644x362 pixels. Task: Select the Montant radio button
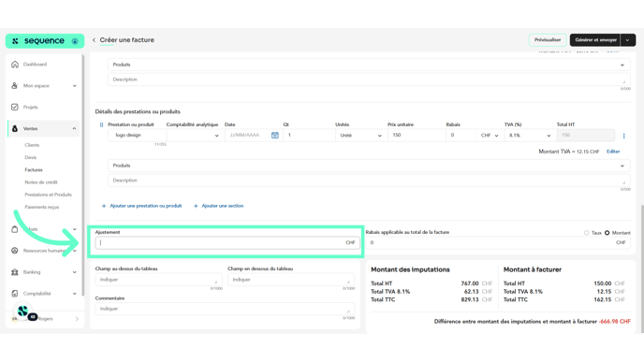(x=607, y=233)
